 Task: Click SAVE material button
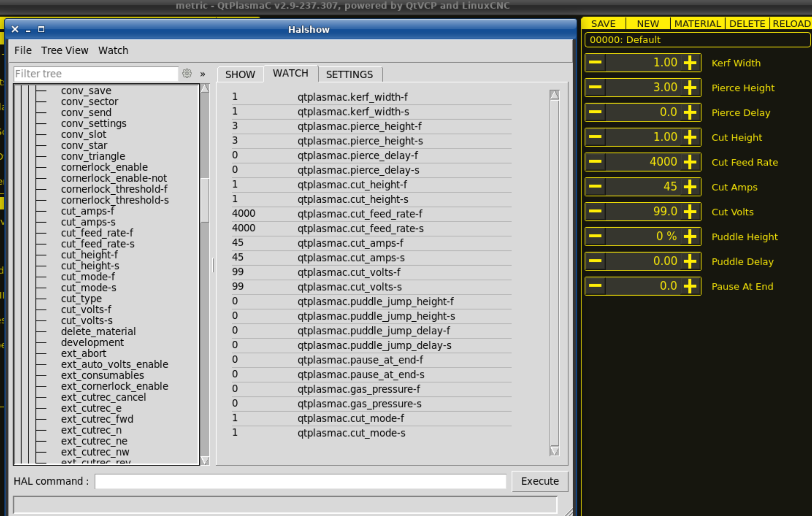(603, 23)
